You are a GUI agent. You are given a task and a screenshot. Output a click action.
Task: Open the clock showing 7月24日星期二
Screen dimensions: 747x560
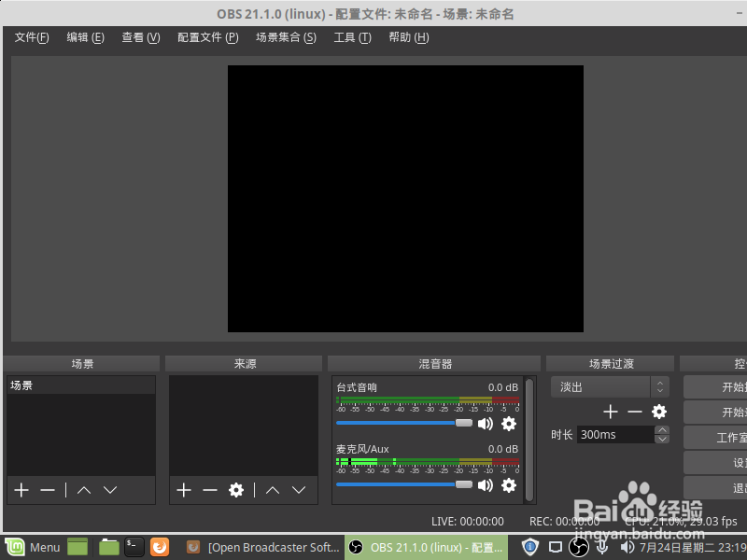[693, 547]
